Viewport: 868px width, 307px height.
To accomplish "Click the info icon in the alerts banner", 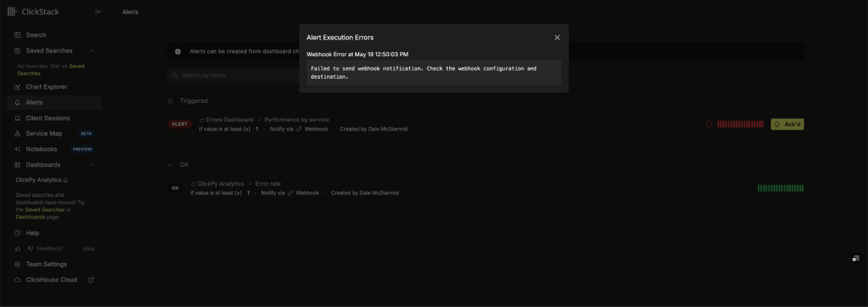I will tap(178, 51).
